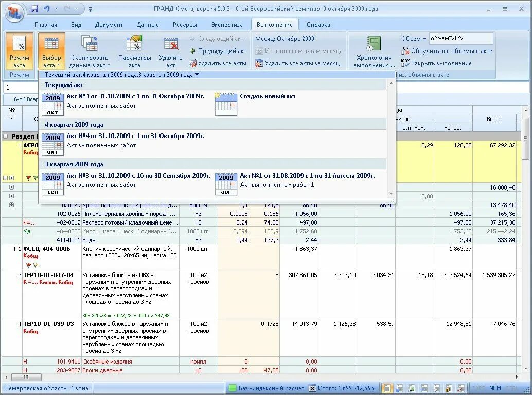Screen dimensions: 532x395
Task: Click the clock document icon in status bar
Action: 412,388
